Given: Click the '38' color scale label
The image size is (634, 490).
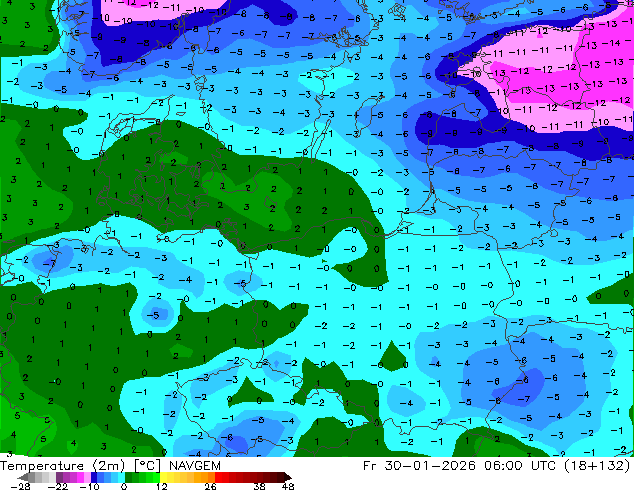Looking at the screenshot, I should coord(259,486).
